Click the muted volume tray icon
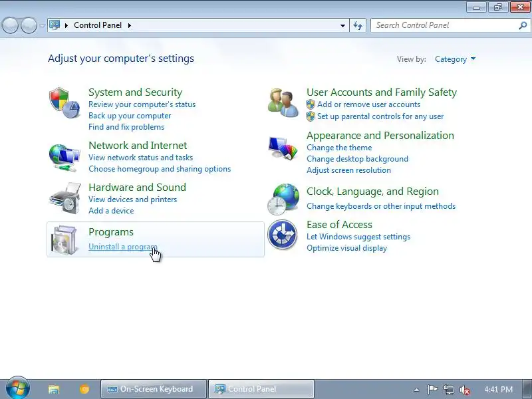532x399 pixels. (464, 390)
